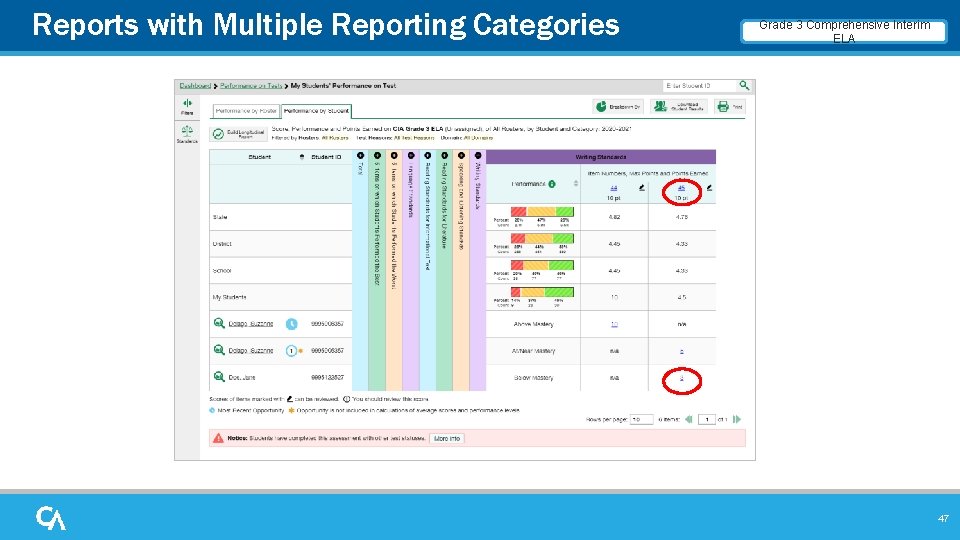Click the District performance distribution bar
Viewport: 960px width, 540px height.
click(x=542, y=238)
